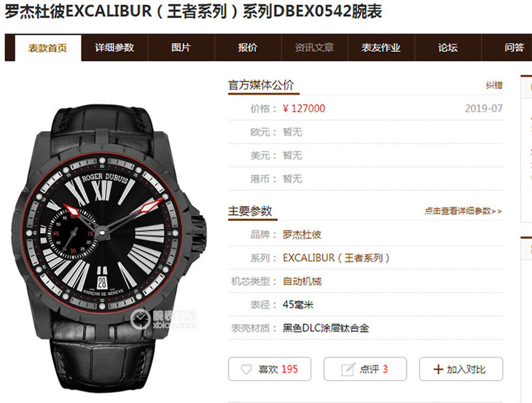
Task: Click the 纠错 correction link
Action: click(x=494, y=85)
